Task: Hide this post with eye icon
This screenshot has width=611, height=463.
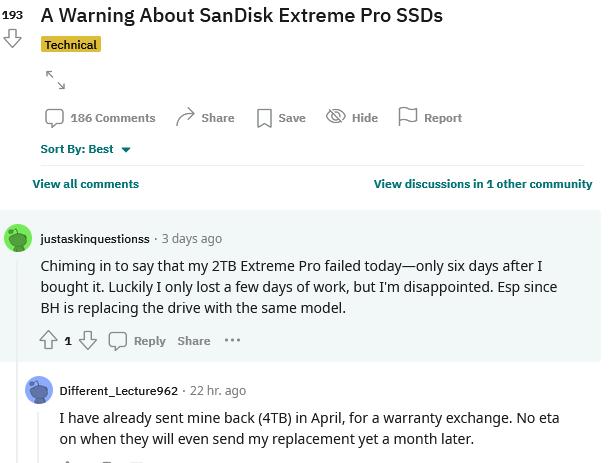Action: coord(352,118)
